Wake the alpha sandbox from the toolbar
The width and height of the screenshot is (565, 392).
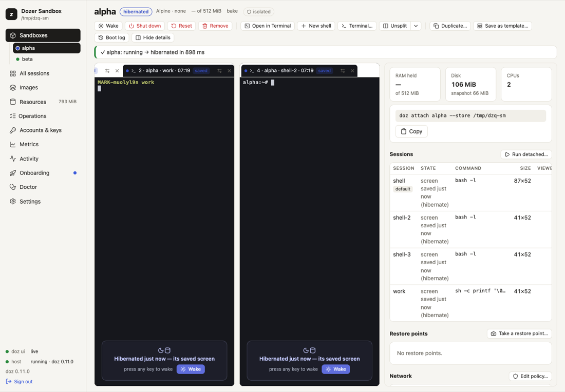tap(108, 26)
